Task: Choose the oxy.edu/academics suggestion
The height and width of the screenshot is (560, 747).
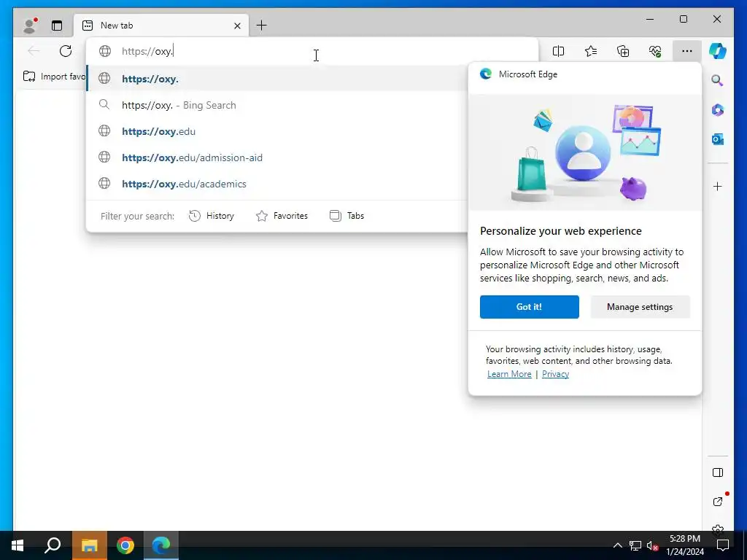Action: pos(276,184)
